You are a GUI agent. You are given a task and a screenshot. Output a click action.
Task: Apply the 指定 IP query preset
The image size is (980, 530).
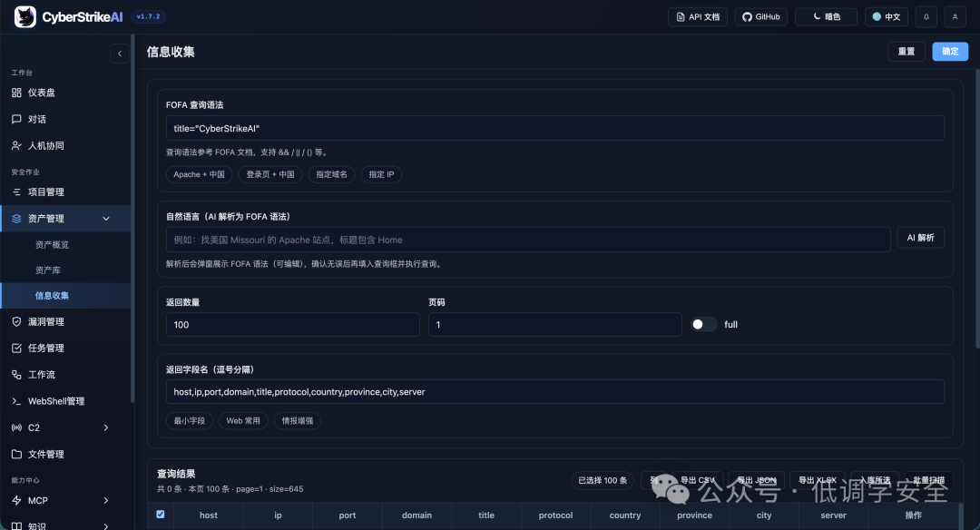(x=381, y=174)
